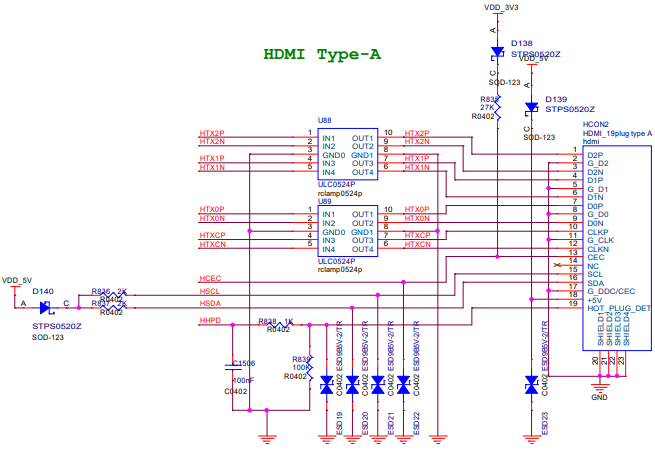
Task: Select the HSDA net label
Action: [x=210, y=303]
